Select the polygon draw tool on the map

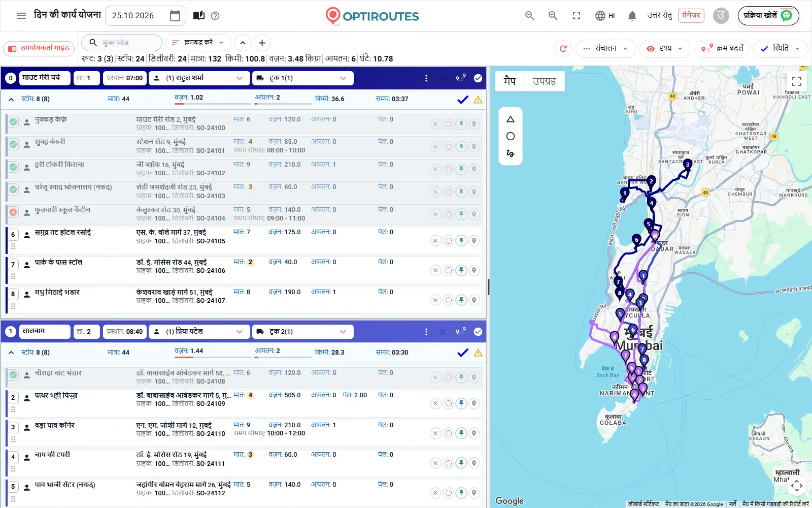pos(511,119)
